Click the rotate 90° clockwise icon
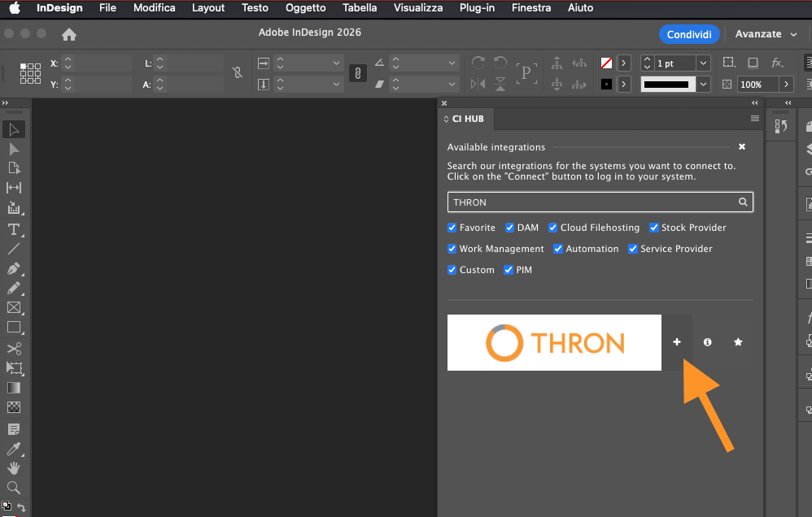 (x=478, y=63)
